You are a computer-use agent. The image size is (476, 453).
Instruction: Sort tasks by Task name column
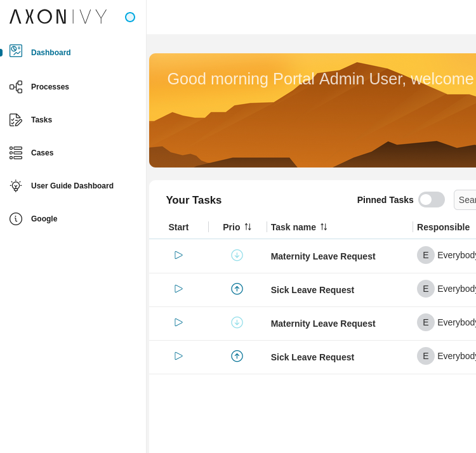324,227
